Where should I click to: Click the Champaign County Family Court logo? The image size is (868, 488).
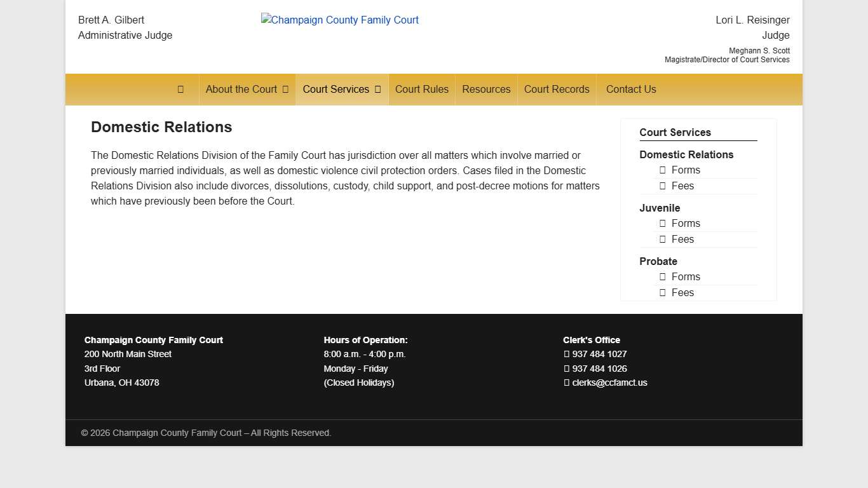(340, 20)
